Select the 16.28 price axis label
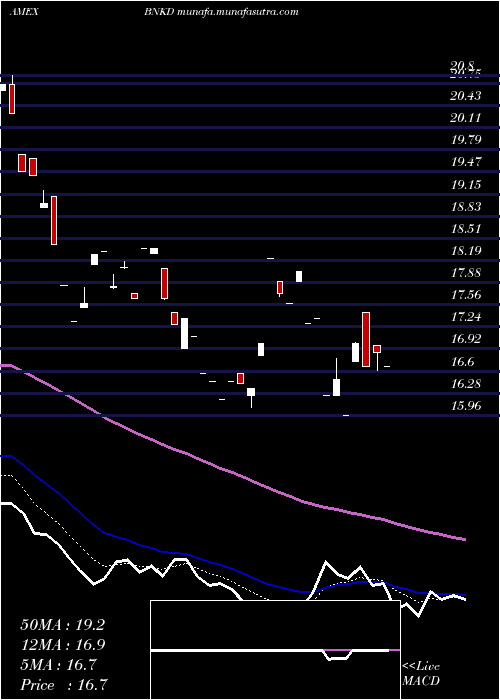Image resolution: width=500 pixels, height=700 pixels. pyautogui.click(x=466, y=383)
